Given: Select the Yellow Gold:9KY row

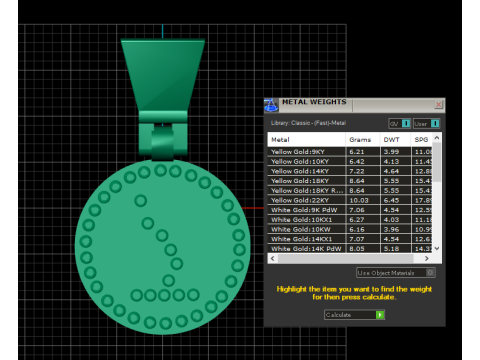Looking at the screenshot, I should click(350, 152).
